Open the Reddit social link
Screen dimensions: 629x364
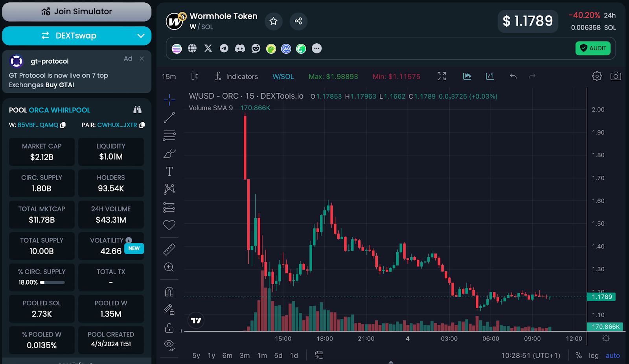[x=256, y=48]
